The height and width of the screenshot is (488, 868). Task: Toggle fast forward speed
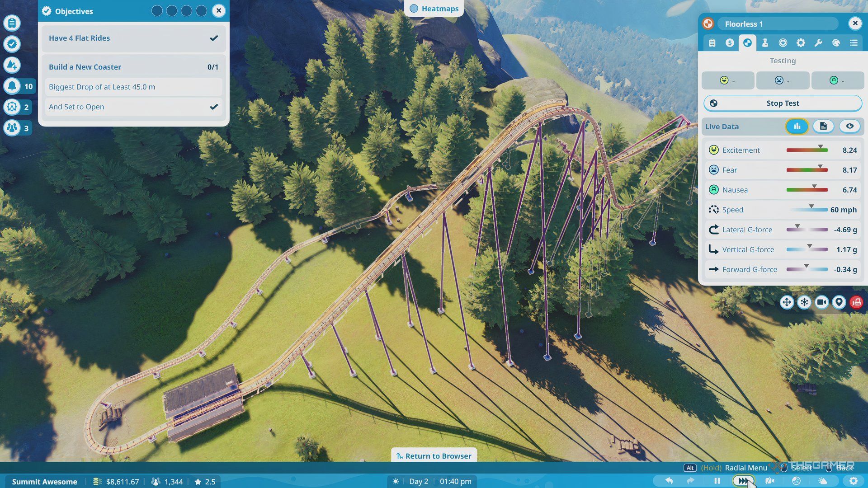coord(743,481)
